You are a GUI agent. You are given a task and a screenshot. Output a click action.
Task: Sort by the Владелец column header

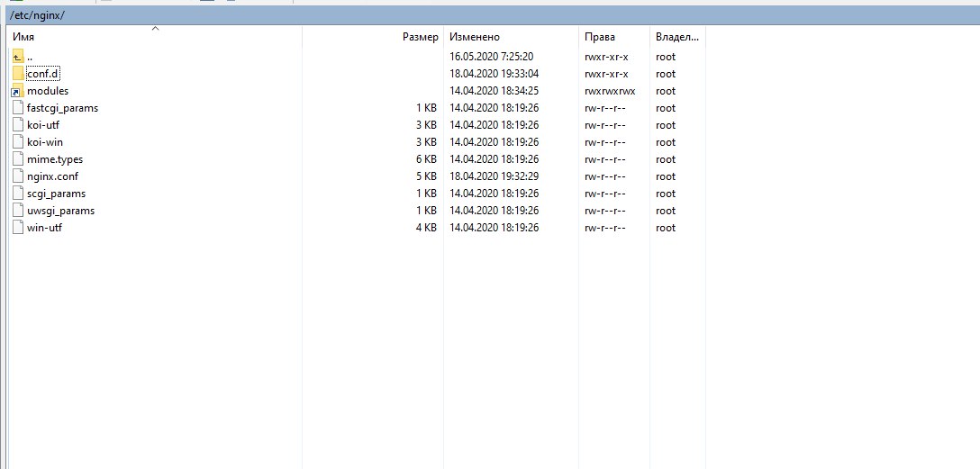tap(677, 38)
